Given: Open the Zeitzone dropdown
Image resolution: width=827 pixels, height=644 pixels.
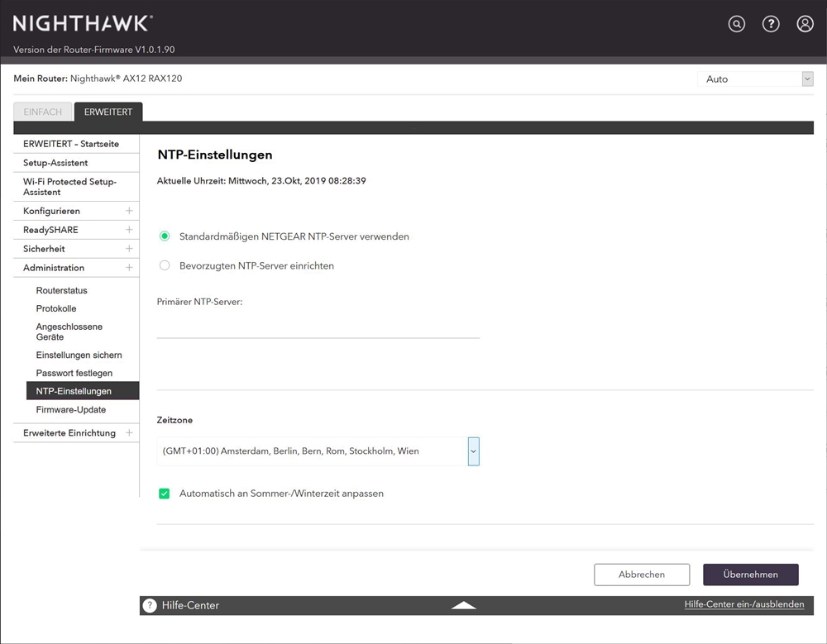Looking at the screenshot, I should (473, 451).
